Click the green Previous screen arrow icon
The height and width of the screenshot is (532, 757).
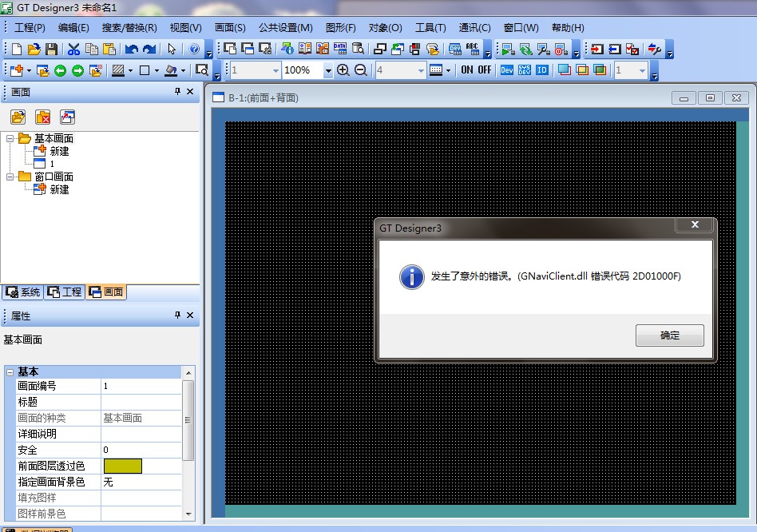point(61,70)
